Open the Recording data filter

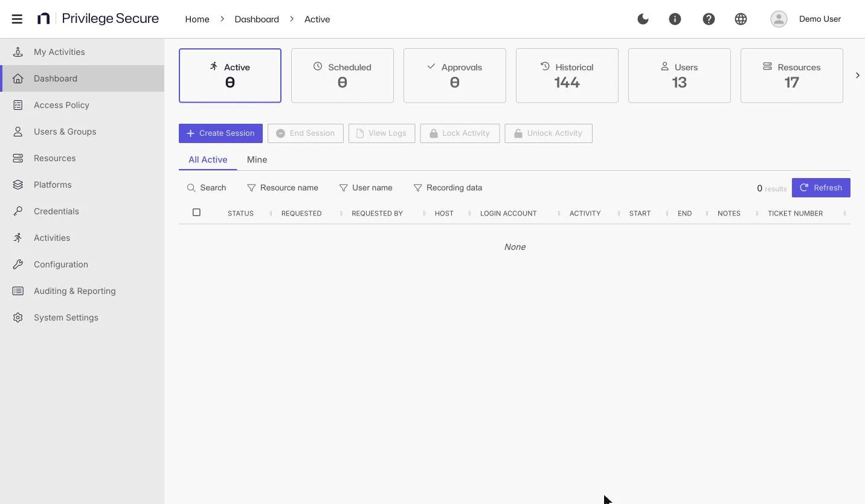click(x=448, y=188)
